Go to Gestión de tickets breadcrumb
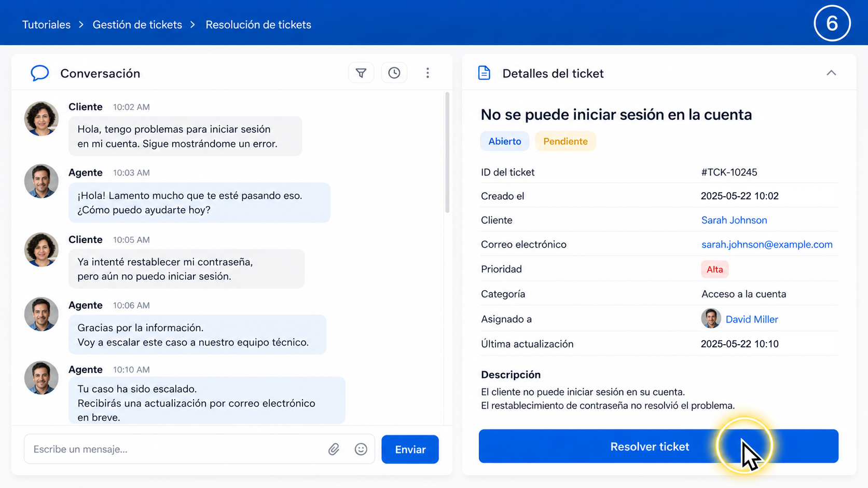This screenshot has width=868, height=488. (x=137, y=25)
